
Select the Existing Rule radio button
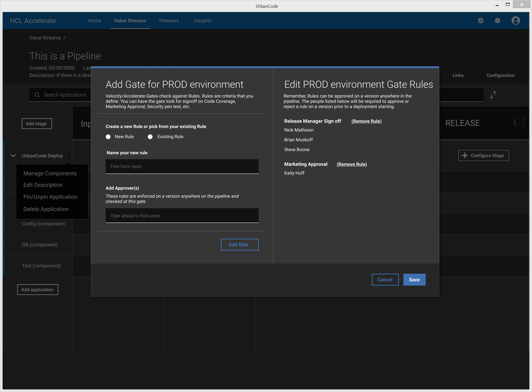[x=150, y=137]
